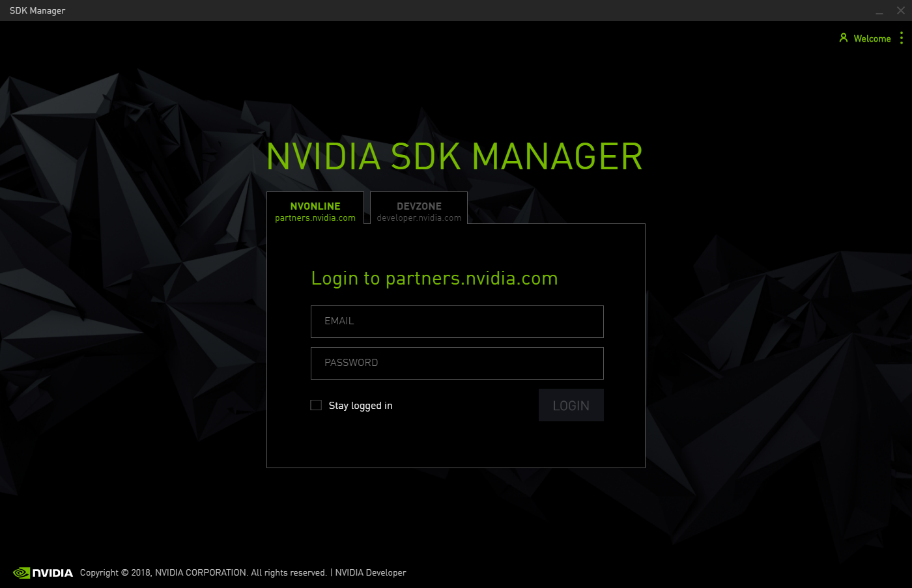
Task: Open the three-dot options menu
Action: tap(901, 38)
